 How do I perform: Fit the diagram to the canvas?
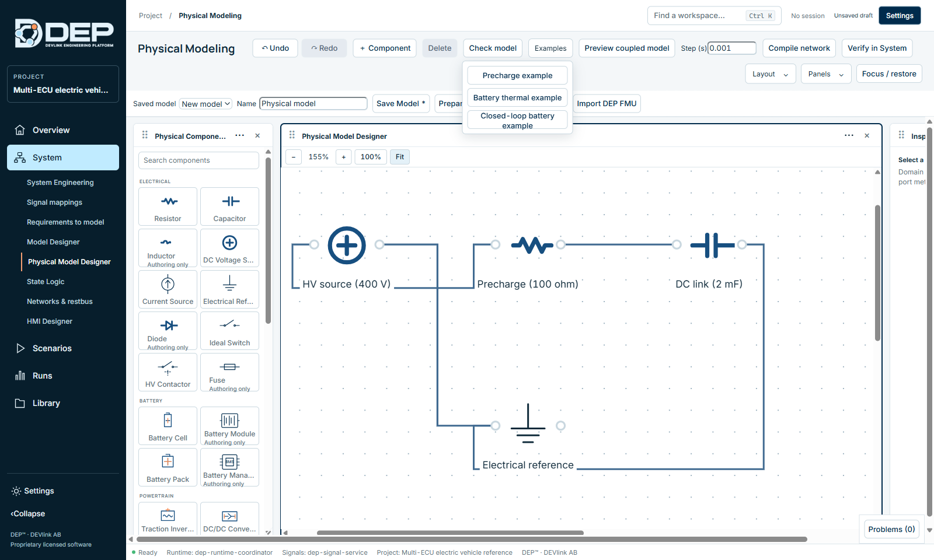click(400, 157)
